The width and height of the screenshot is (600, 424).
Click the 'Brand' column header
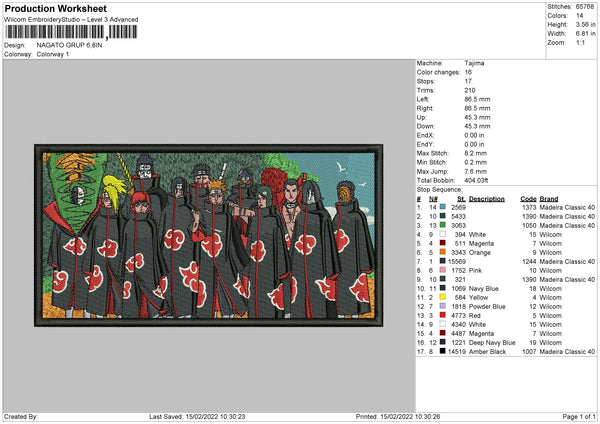pos(549,199)
